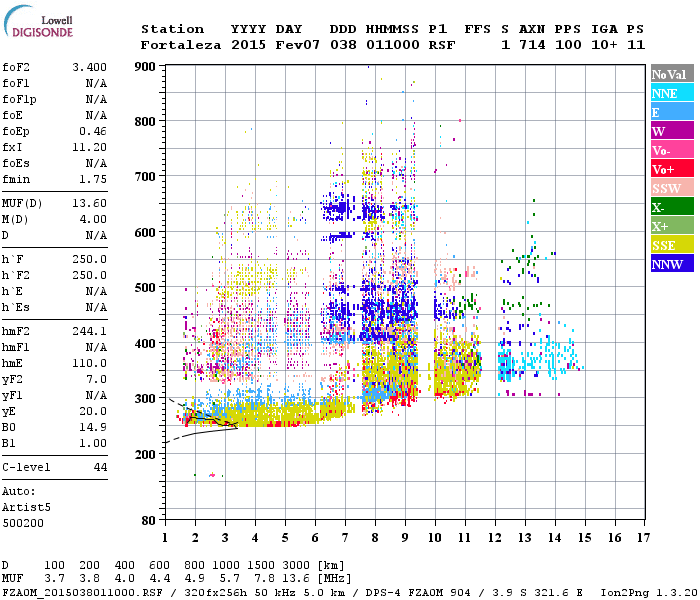Select the NoVal gray legend swatch
The width and height of the screenshot is (700, 600).
coord(670,74)
